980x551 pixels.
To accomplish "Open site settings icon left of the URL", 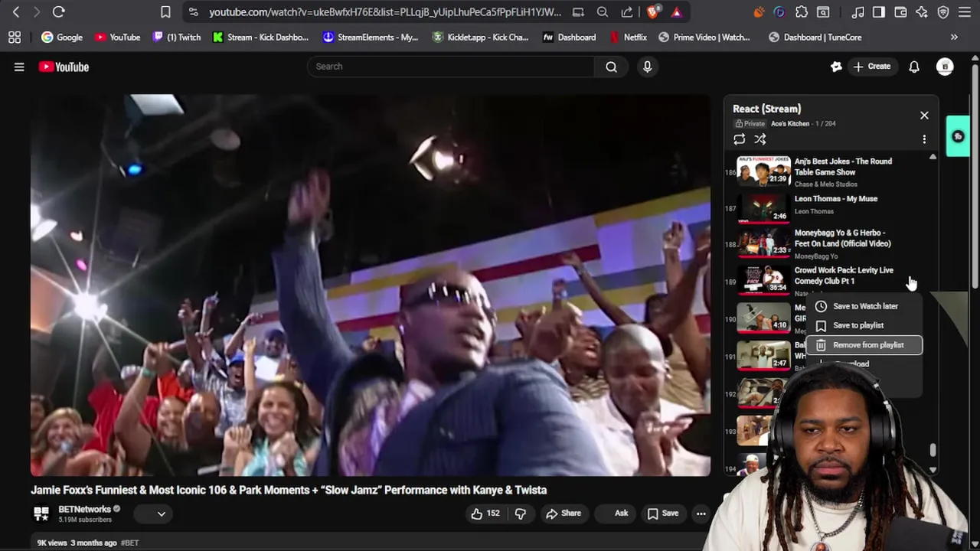I will coord(193,12).
